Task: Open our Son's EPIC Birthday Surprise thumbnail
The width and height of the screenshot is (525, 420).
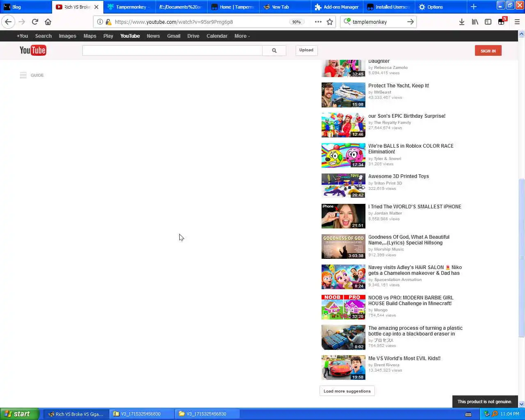Action: pyautogui.click(x=343, y=125)
